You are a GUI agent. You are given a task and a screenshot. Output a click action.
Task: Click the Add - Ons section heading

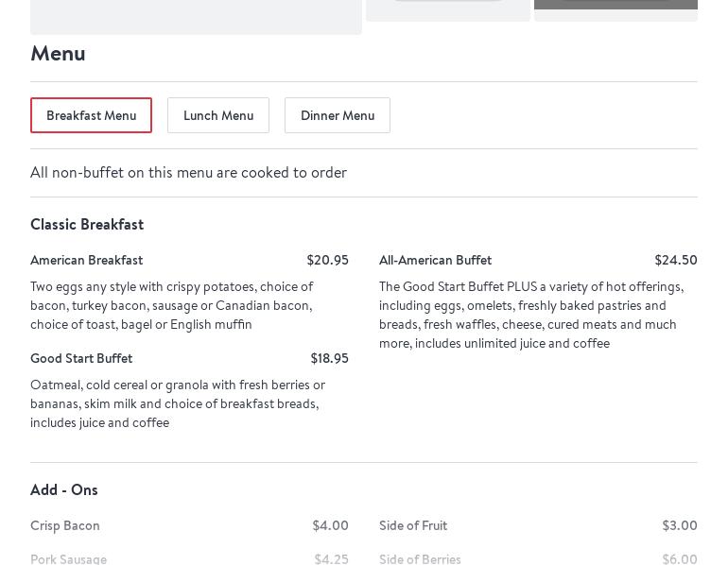click(64, 489)
